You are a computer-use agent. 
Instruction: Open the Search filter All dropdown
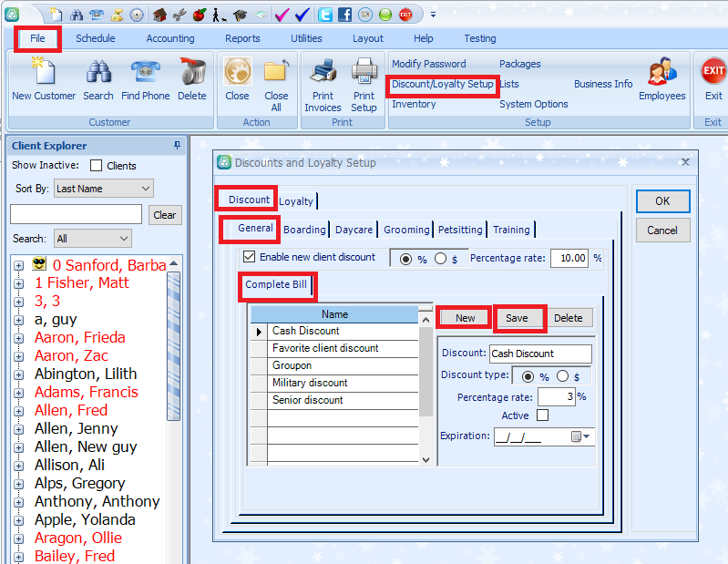(93, 239)
